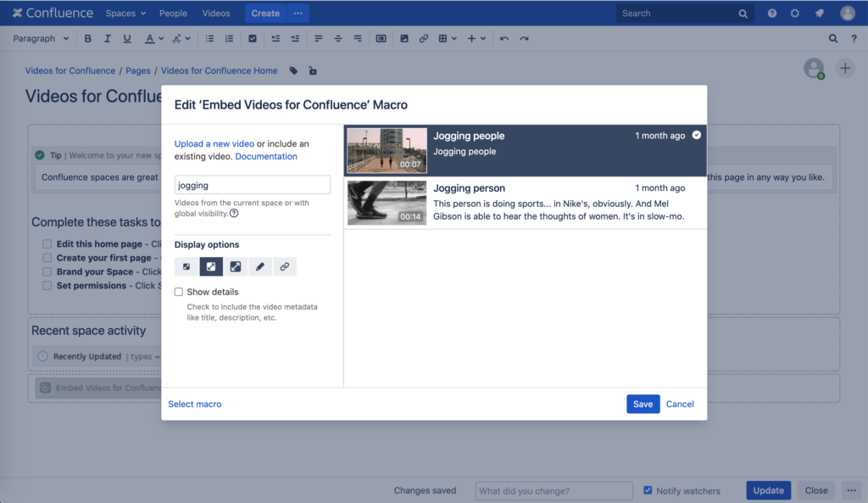This screenshot has width=868, height=503.
Task: Insert a bullet list
Action: (209, 39)
